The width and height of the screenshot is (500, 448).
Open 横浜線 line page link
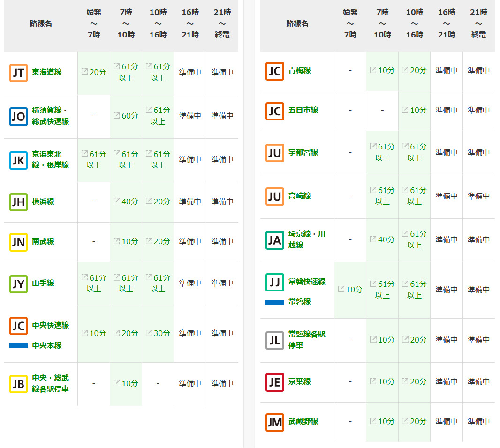click(x=43, y=202)
